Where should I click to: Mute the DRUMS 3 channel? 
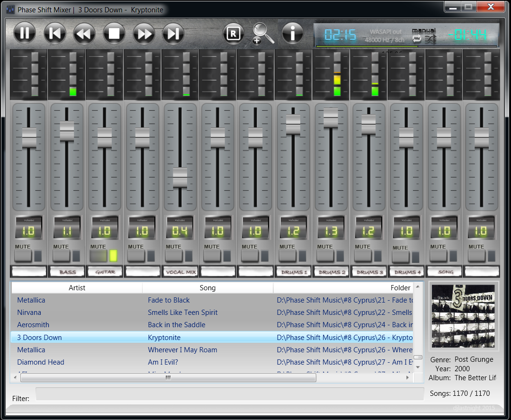coord(363,256)
